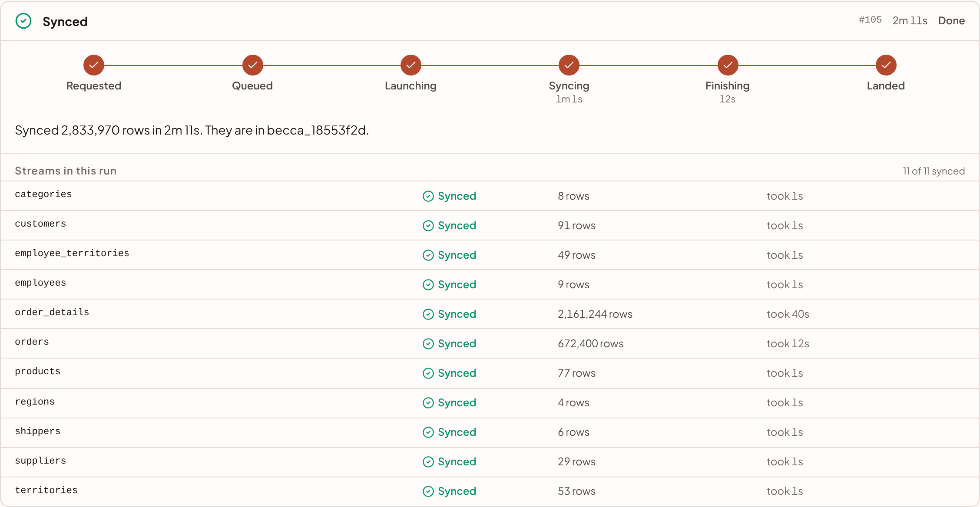Screen dimensions: 980x507
Task: Click the Launching step checkmark circle
Action: coord(411,65)
